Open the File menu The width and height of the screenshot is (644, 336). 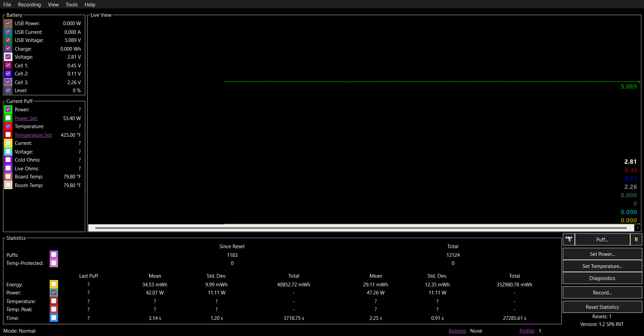[x=7, y=4]
